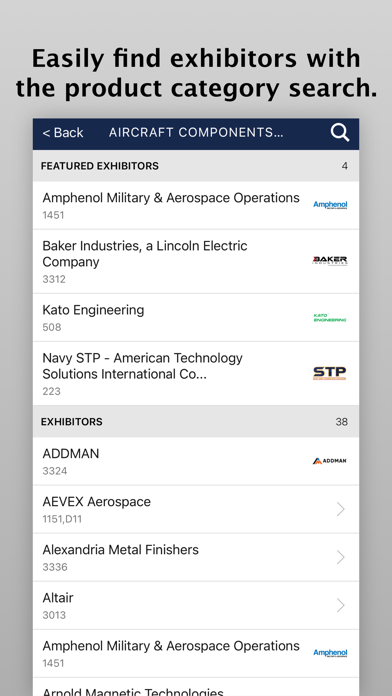Click the Amphenol logo in Featured Exhibitors
Screen dimensions: 392x696
[x=330, y=205]
